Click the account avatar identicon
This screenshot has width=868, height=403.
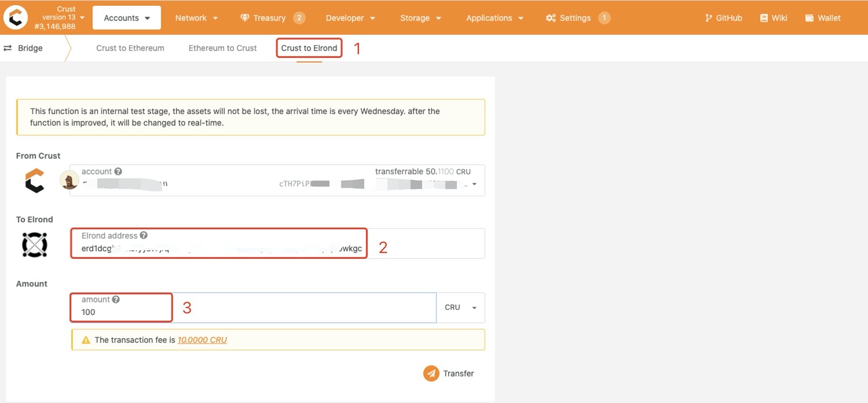click(69, 180)
